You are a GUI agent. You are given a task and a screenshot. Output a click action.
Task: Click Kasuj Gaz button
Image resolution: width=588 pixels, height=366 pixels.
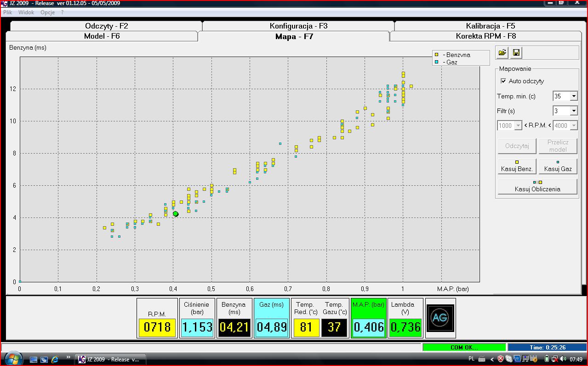[x=558, y=166]
